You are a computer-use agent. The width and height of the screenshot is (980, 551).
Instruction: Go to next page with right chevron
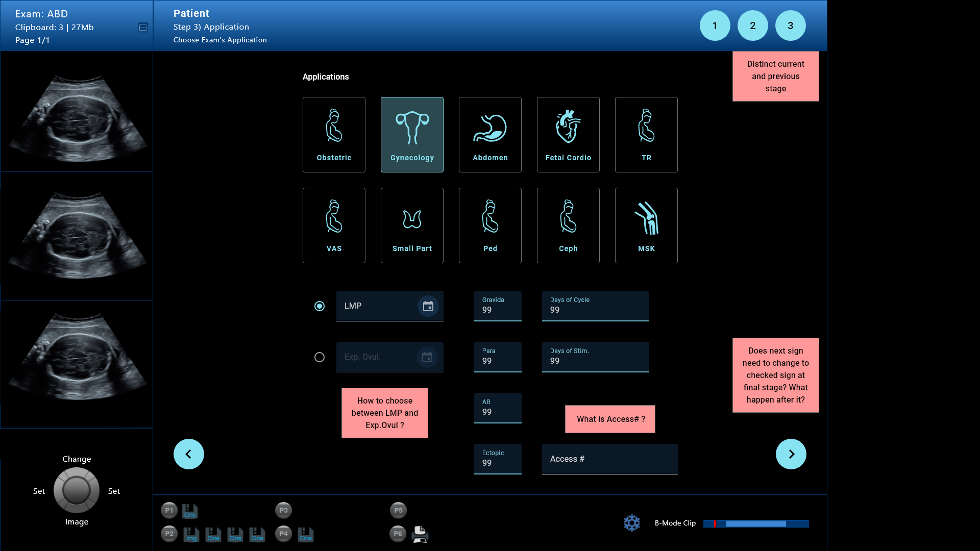click(x=791, y=454)
